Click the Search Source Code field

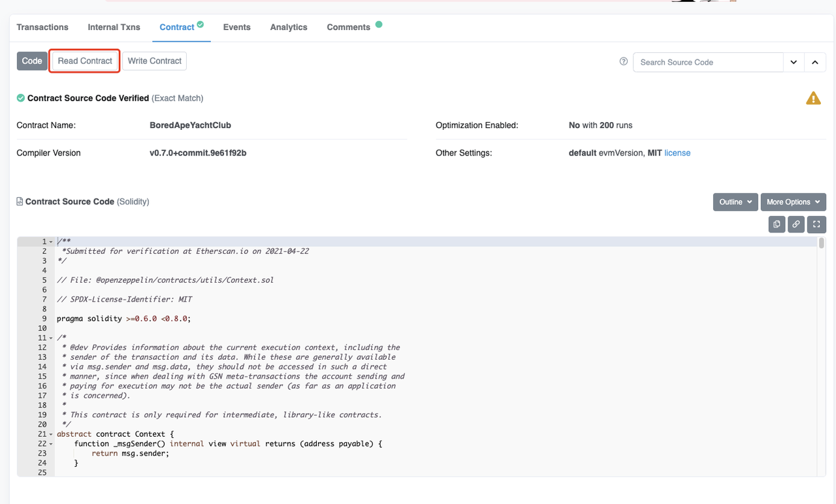point(708,62)
